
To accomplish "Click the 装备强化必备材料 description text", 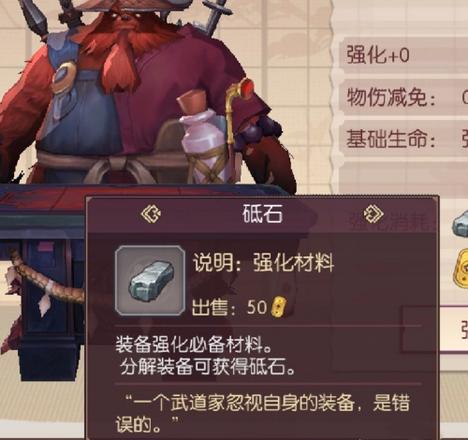I will pyautogui.click(x=194, y=344).
